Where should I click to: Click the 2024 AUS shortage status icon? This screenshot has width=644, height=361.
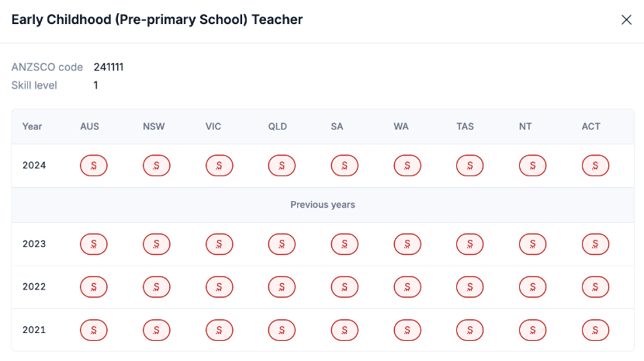coord(94,165)
